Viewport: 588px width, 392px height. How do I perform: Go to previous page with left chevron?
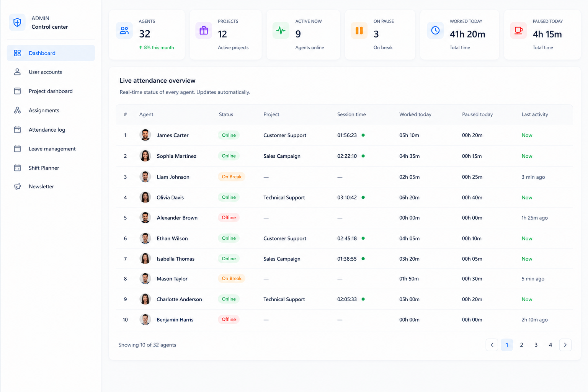click(492, 345)
